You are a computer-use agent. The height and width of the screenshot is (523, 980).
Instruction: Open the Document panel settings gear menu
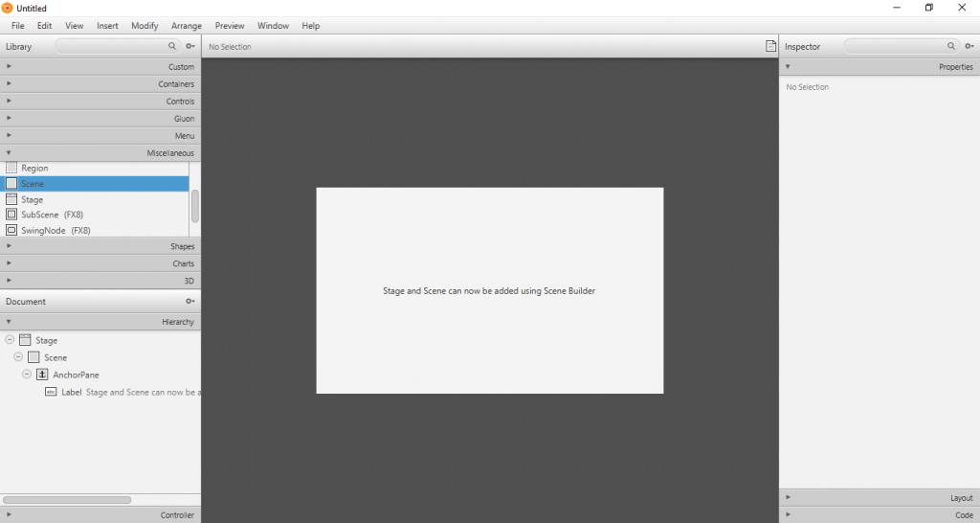(190, 301)
